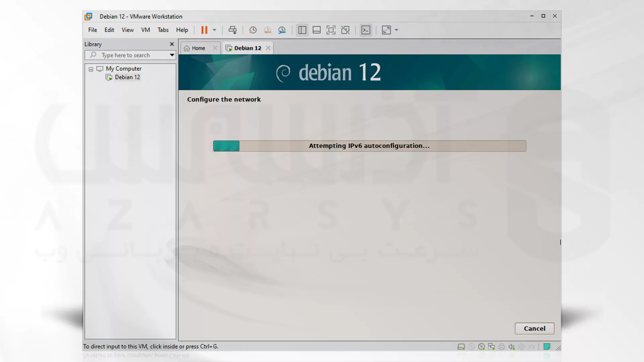Screen dimensions: 644x362
Task: Click the IPv6 autoconfiguration progress bar
Action: tap(370, 146)
